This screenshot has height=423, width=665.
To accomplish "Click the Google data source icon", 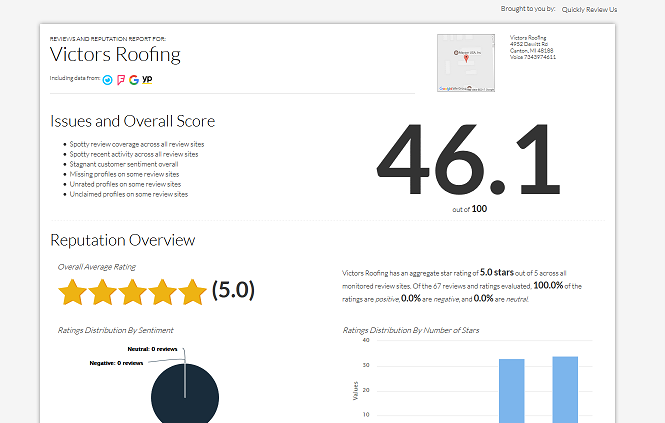I will click(134, 80).
